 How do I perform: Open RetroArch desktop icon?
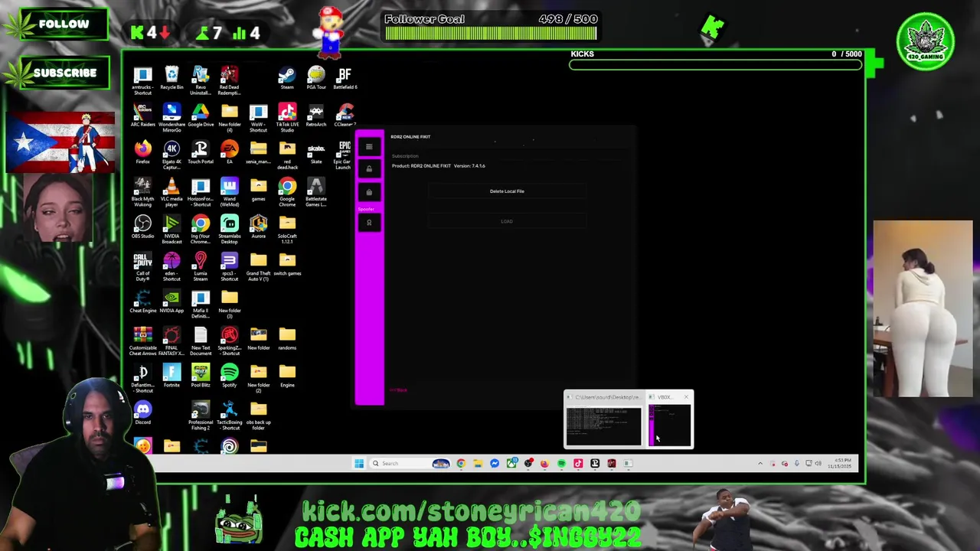(x=316, y=116)
